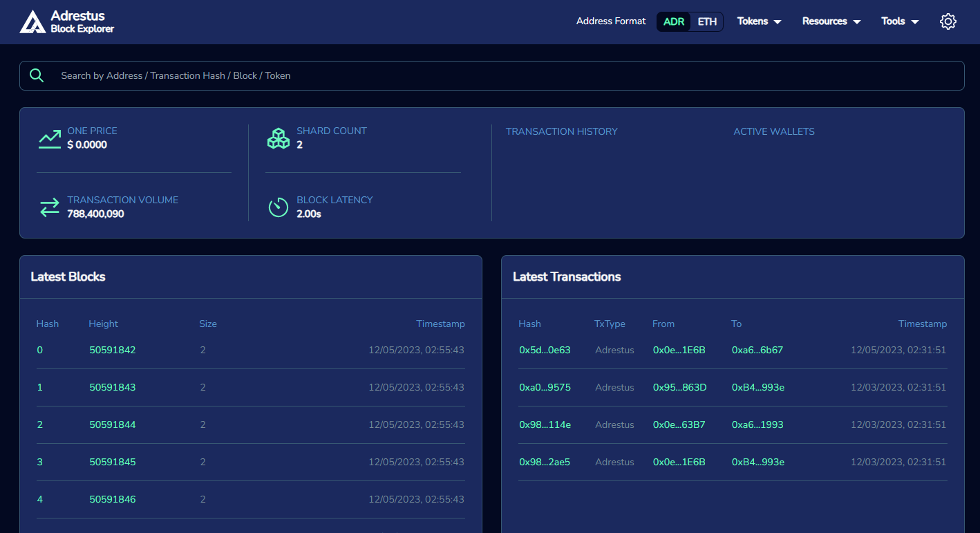Viewport: 980px width, 533px height.
Task: Click the Address Format label
Action: pos(611,21)
